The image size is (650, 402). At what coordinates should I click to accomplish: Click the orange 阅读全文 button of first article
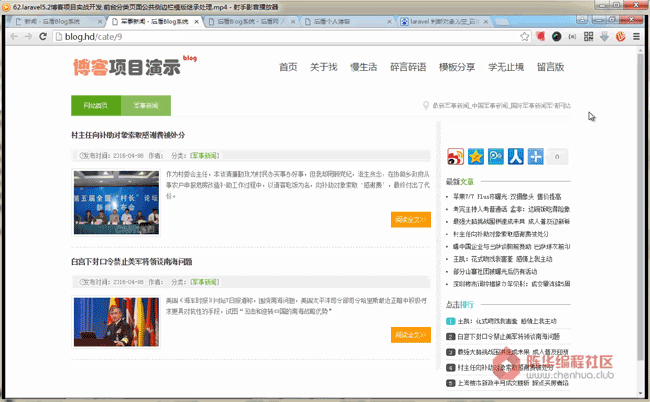tap(410, 220)
